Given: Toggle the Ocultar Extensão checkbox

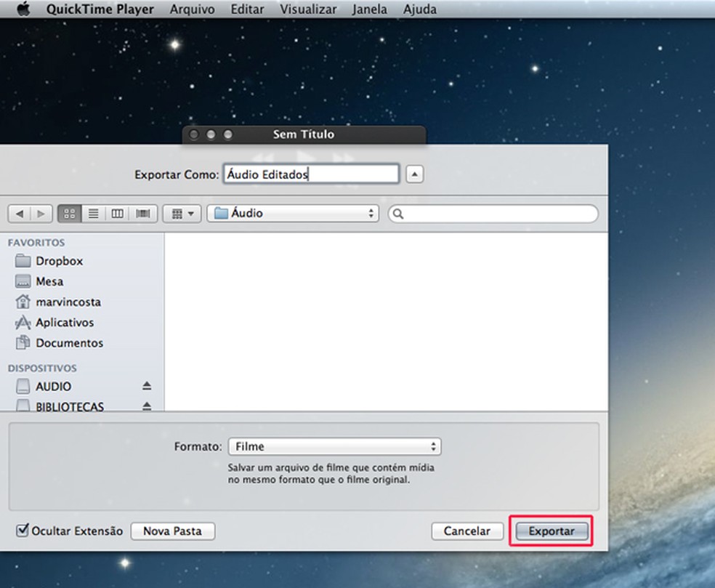Looking at the screenshot, I should pos(23,531).
